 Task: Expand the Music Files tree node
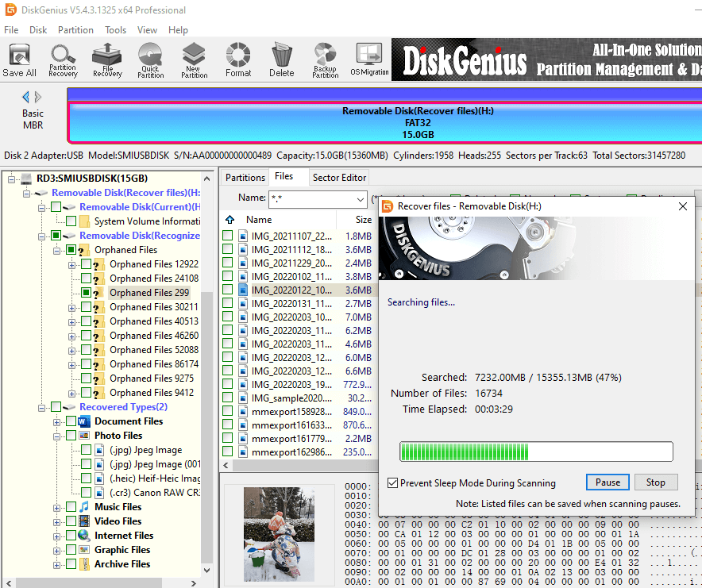click(57, 507)
